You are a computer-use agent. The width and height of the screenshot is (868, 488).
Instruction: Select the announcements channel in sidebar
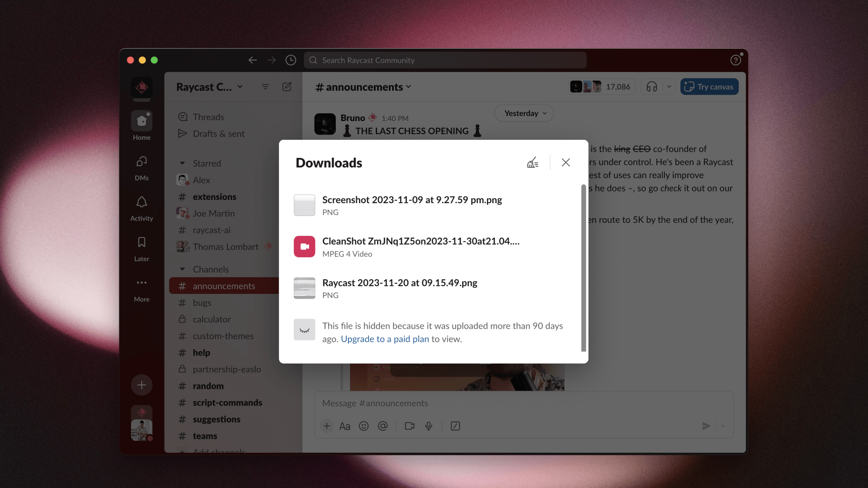click(x=224, y=286)
